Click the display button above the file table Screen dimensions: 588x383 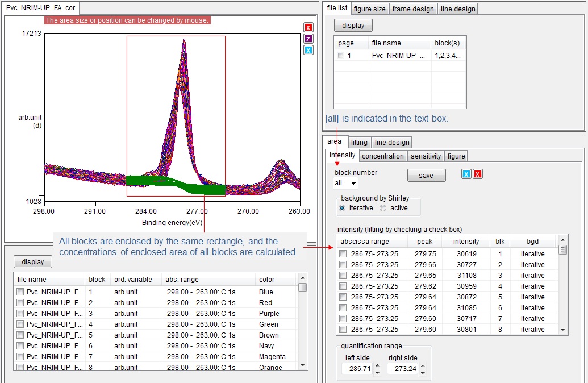(32, 261)
